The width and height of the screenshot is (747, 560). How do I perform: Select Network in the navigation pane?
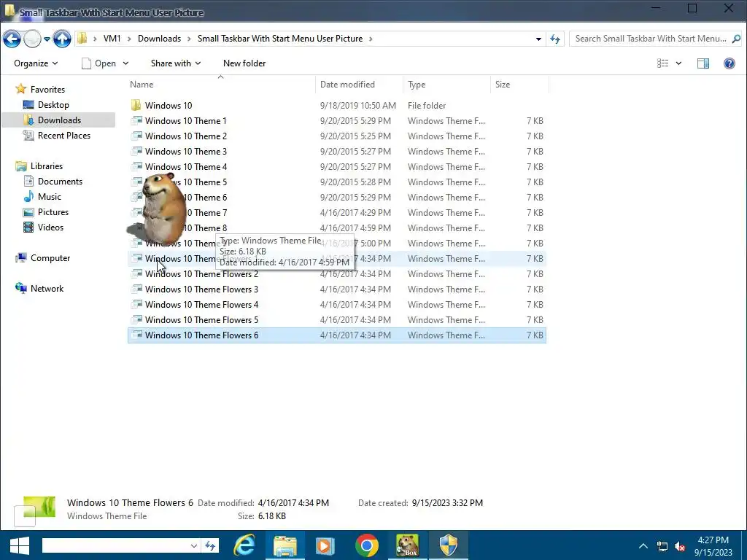47,289
